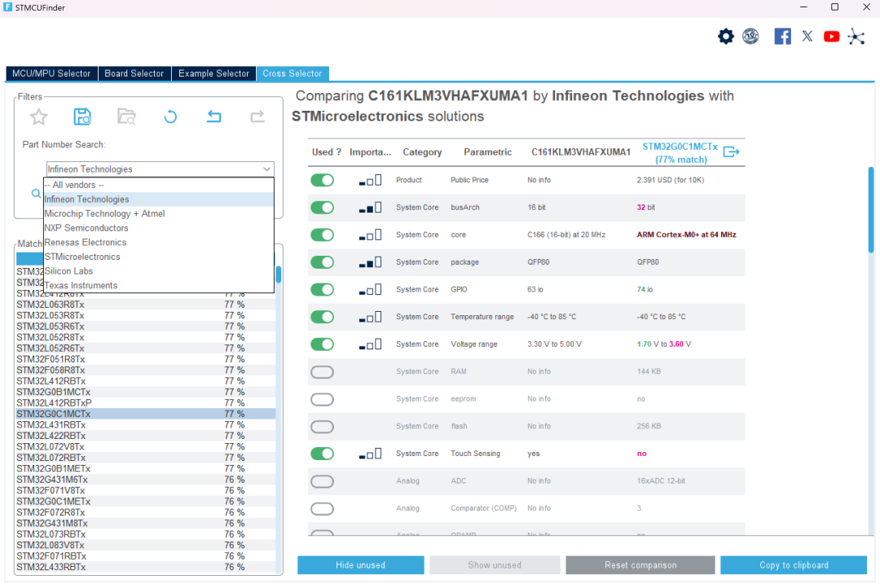Open the YouTube channel icon

(x=831, y=37)
